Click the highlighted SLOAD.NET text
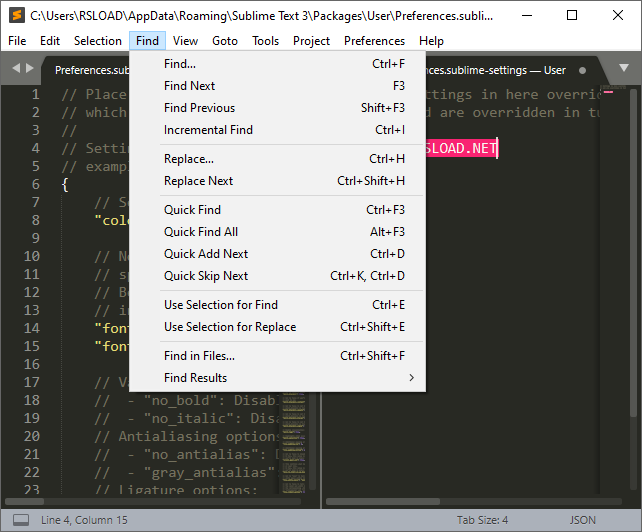Viewport: 642px width, 532px height. pyautogui.click(x=462, y=148)
